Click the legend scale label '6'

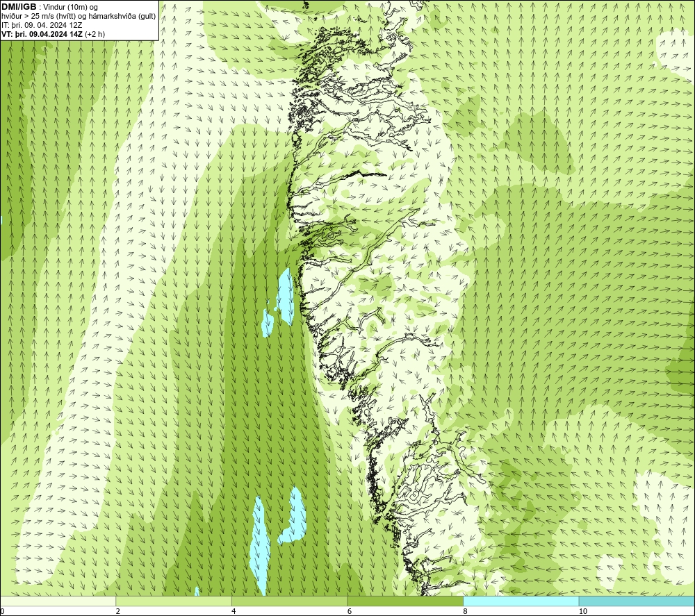[350, 611]
